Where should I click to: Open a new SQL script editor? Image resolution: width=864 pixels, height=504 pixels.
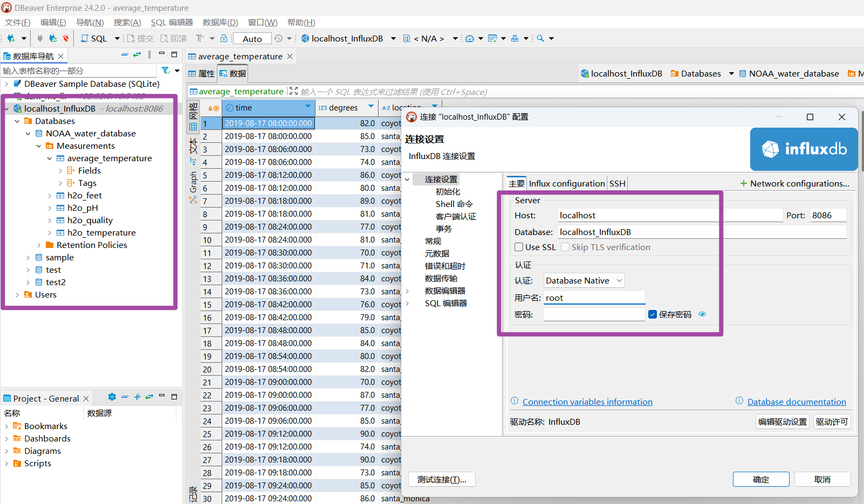pos(94,38)
